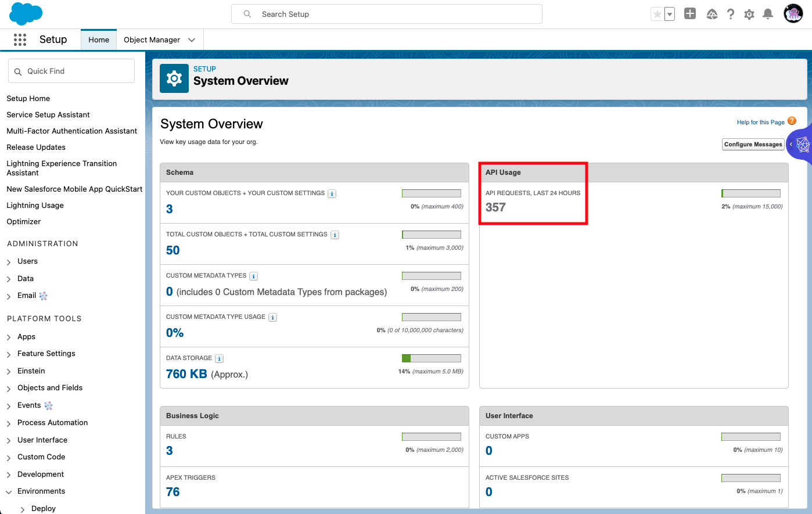Viewport: 812px width, 514px height.
Task: Collapse the Environments tree section
Action: coord(9,492)
